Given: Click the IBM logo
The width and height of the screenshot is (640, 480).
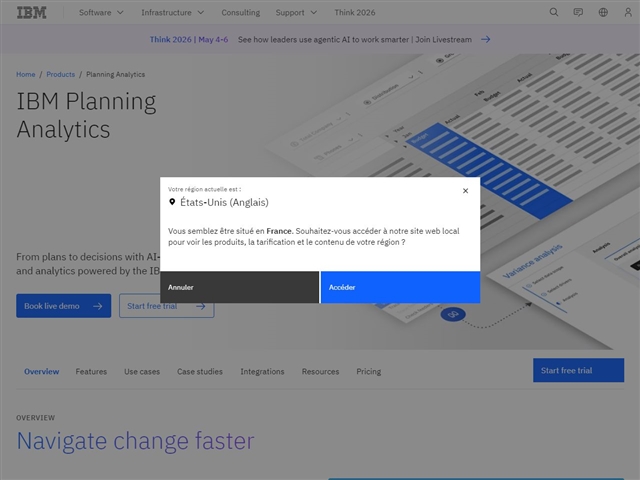Looking at the screenshot, I should pos(31,13).
